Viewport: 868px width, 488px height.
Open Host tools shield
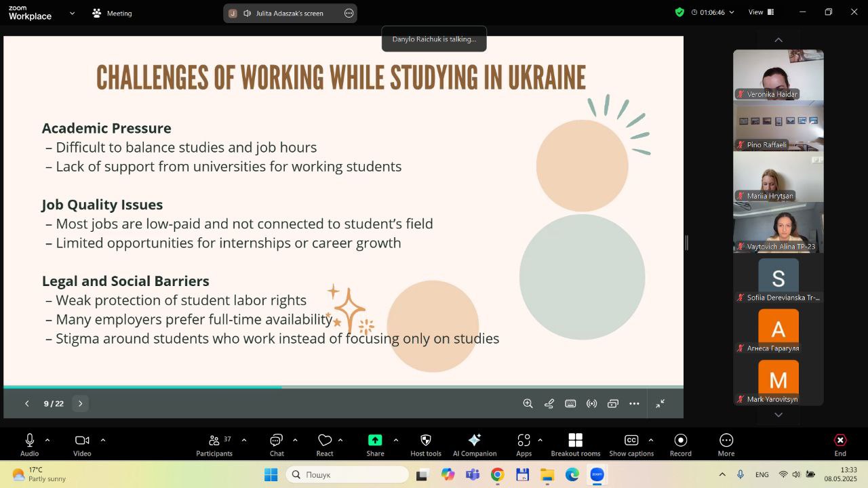pos(426,445)
